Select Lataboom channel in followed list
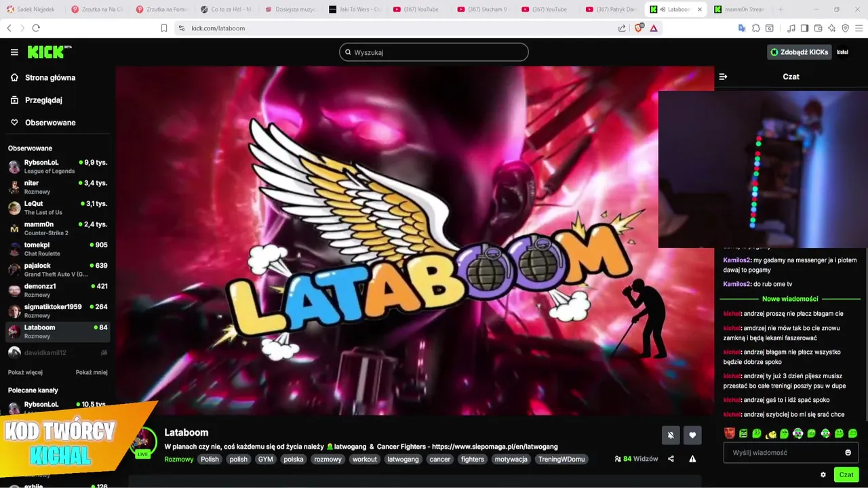868x488 pixels. (58, 331)
